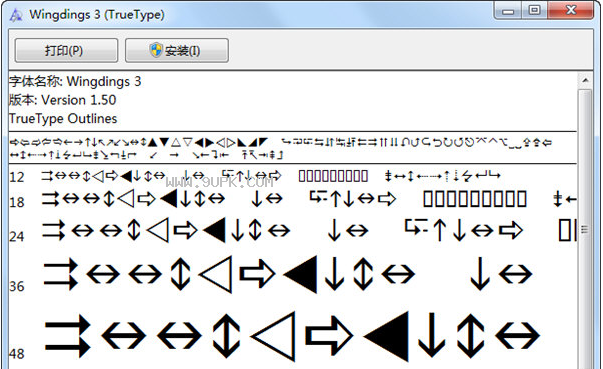Click the double right arrows in 24 row
Screen dimensions: 603x369
[54, 231]
